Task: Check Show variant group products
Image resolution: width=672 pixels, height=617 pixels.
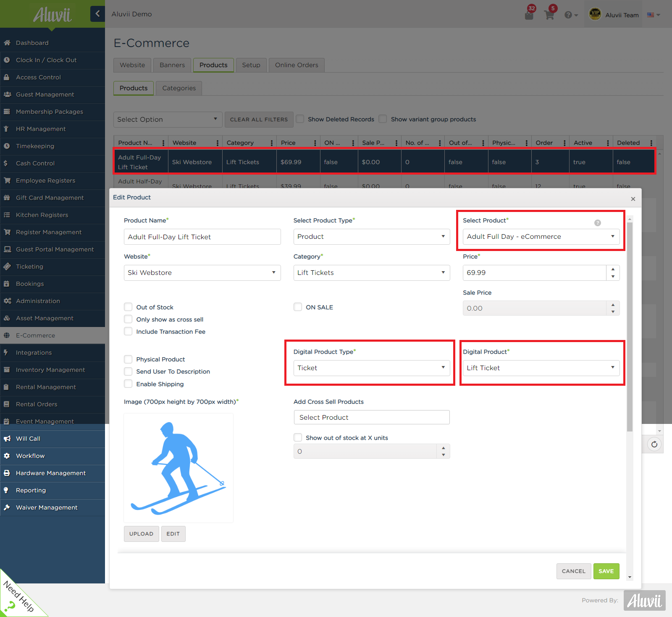Action: [x=383, y=119]
